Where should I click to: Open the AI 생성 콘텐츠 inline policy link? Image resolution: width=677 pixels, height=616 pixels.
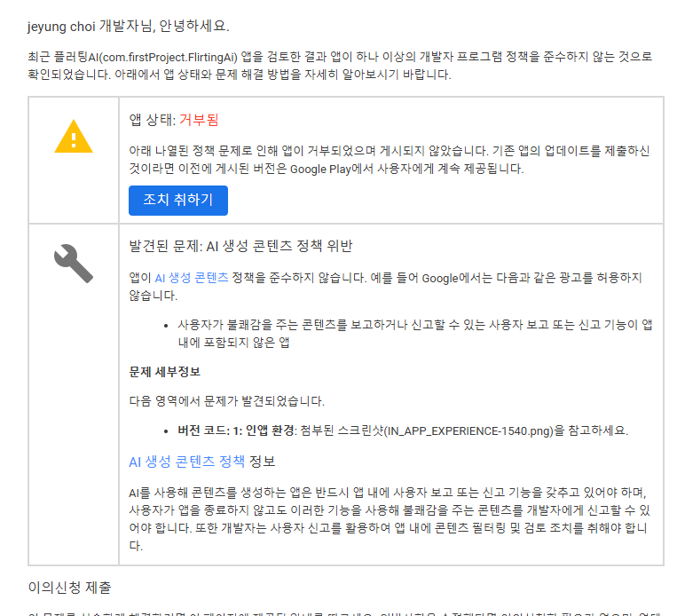192,278
